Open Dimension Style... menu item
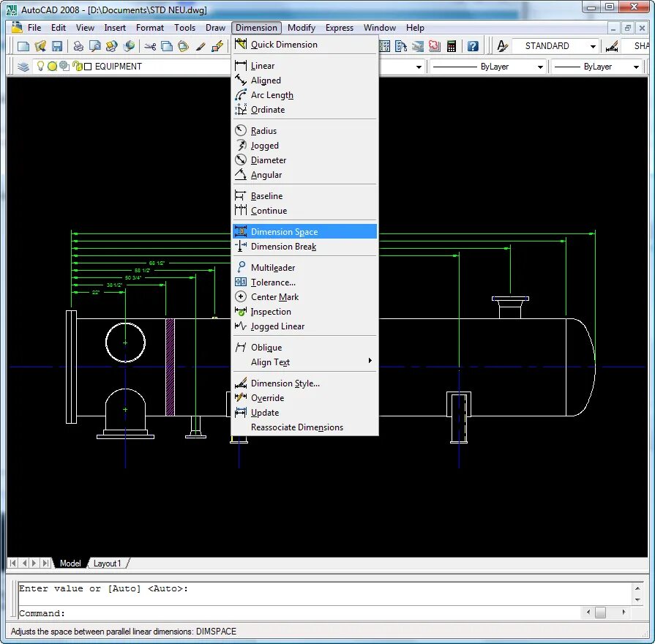This screenshot has width=655, height=644. click(x=305, y=383)
